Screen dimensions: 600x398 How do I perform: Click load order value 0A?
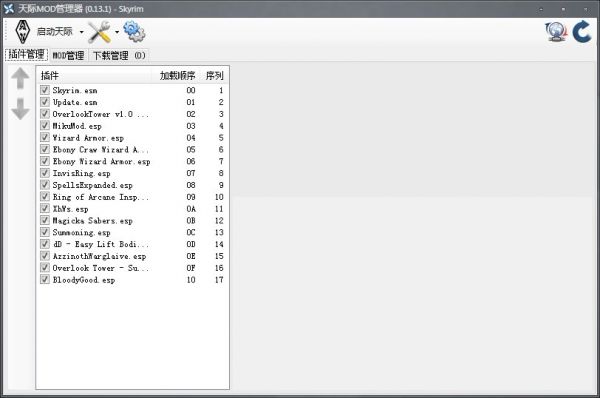pos(191,209)
